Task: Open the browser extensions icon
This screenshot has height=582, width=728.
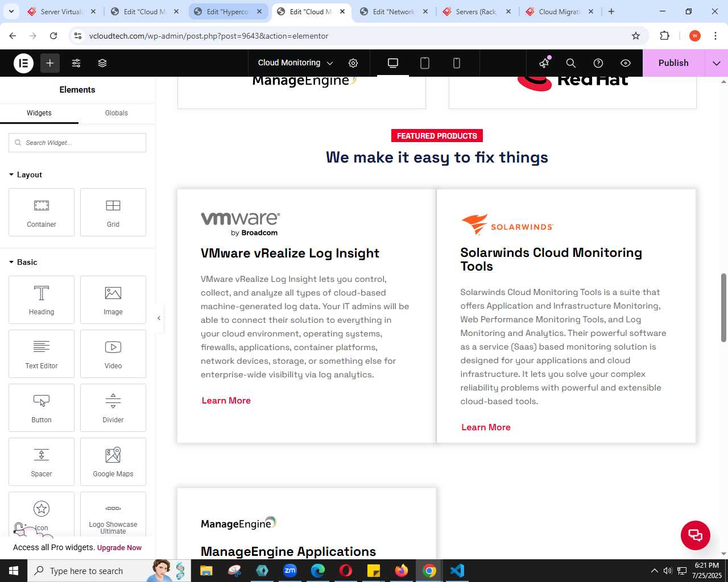Action: [665, 36]
